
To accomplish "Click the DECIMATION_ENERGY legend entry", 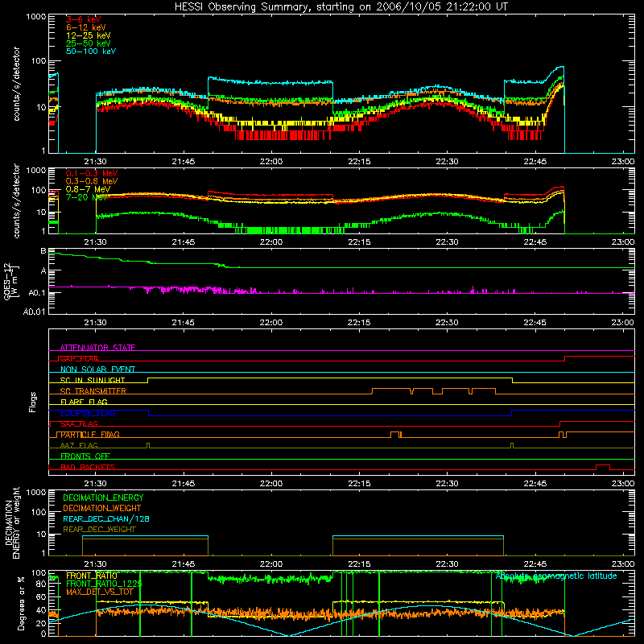I will click(x=103, y=497).
